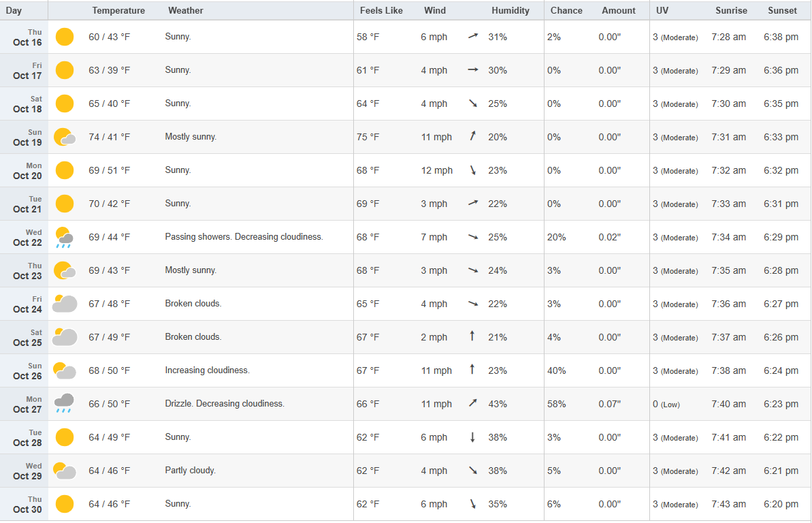The height and width of the screenshot is (523, 812).
Task: Click the 58% chance value for Oct 27
Action: pos(556,404)
